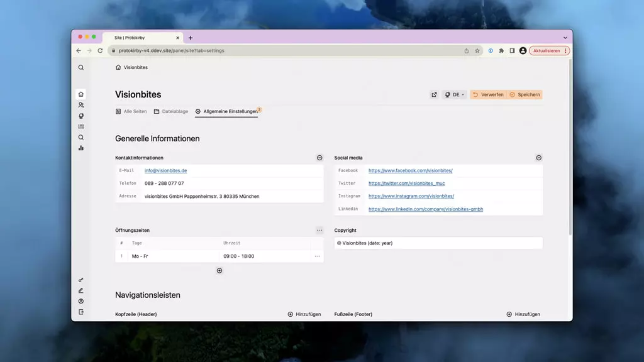The height and width of the screenshot is (362, 644).
Task: Open a new browser tab with plus
Action: tap(191, 38)
